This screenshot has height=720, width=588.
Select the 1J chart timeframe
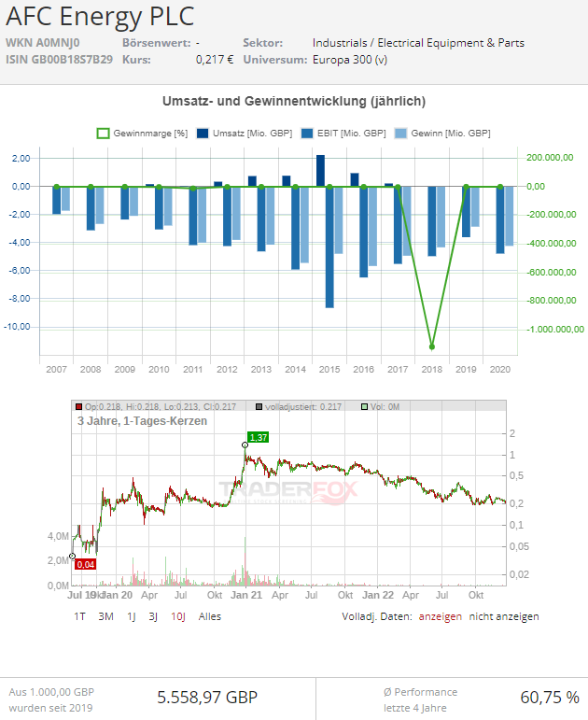(x=132, y=616)
